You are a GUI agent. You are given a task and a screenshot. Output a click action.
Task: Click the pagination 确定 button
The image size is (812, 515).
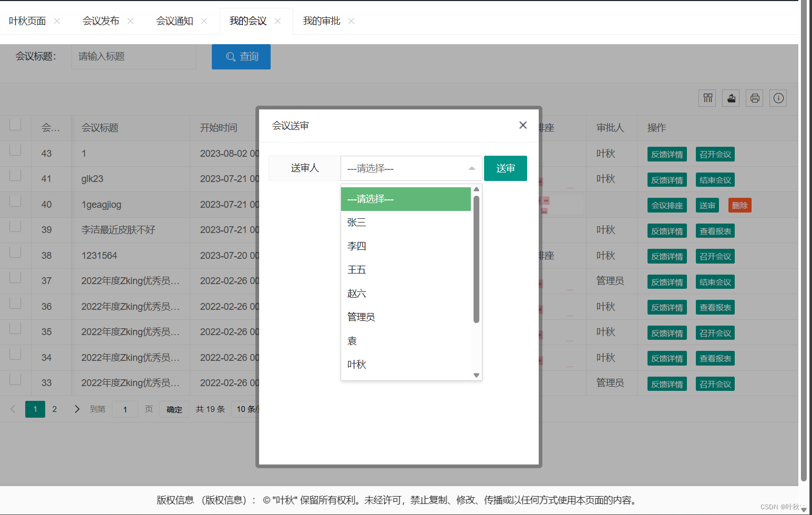[x=174, y=409]
